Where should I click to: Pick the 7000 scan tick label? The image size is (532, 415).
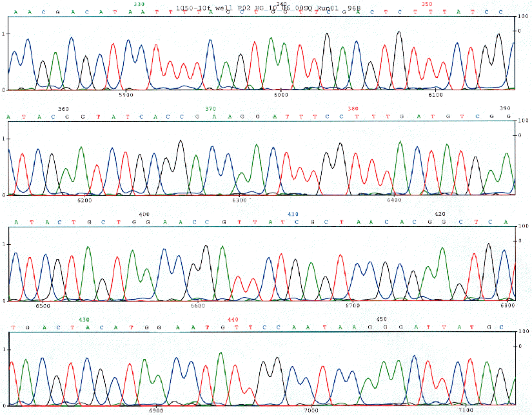[311, 411]
